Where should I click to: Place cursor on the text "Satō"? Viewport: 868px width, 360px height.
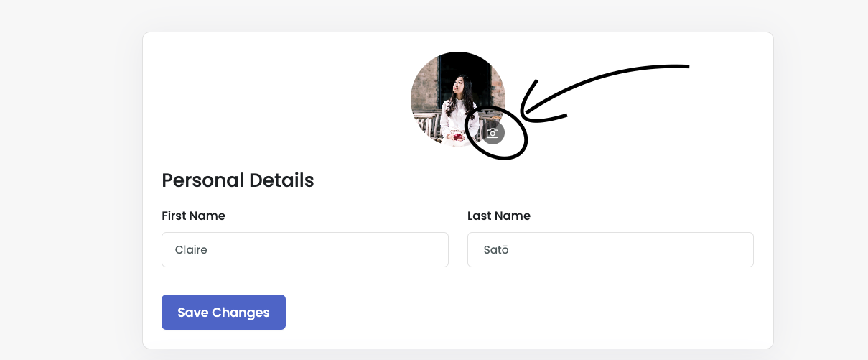496,250
